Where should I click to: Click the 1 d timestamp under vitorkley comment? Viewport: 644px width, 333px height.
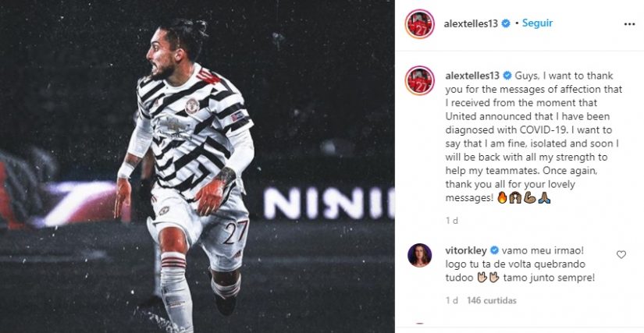click(x=452, y=300)
